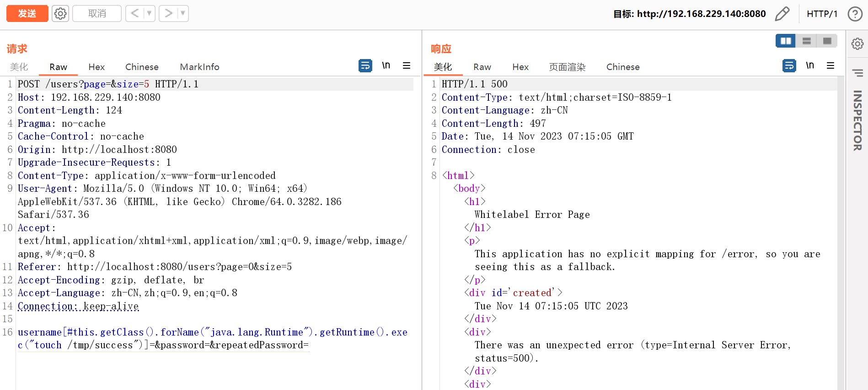
Task: Open response pane hamburger menu
Action: click(x=830, y=65)
